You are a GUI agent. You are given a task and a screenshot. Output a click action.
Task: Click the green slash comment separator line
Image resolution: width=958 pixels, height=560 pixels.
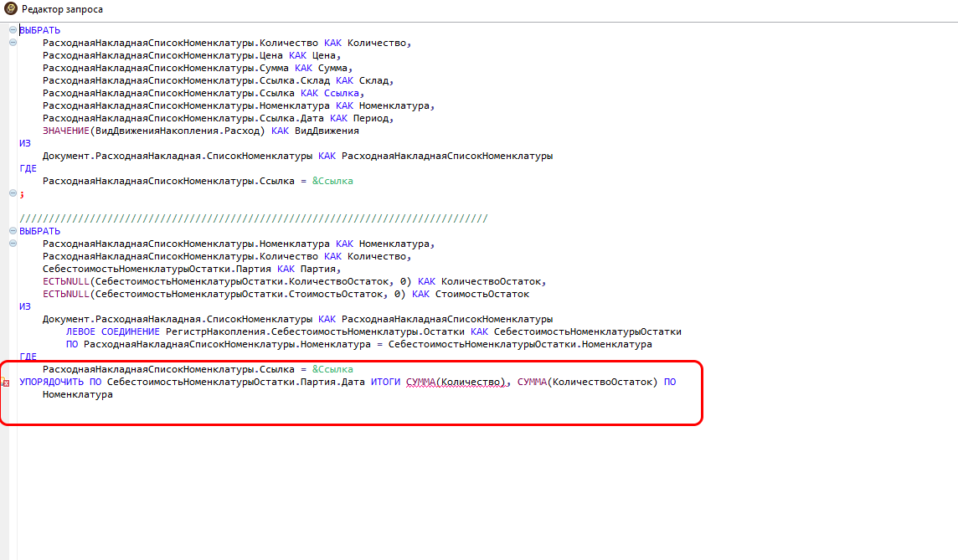click(x=254, y=218)
